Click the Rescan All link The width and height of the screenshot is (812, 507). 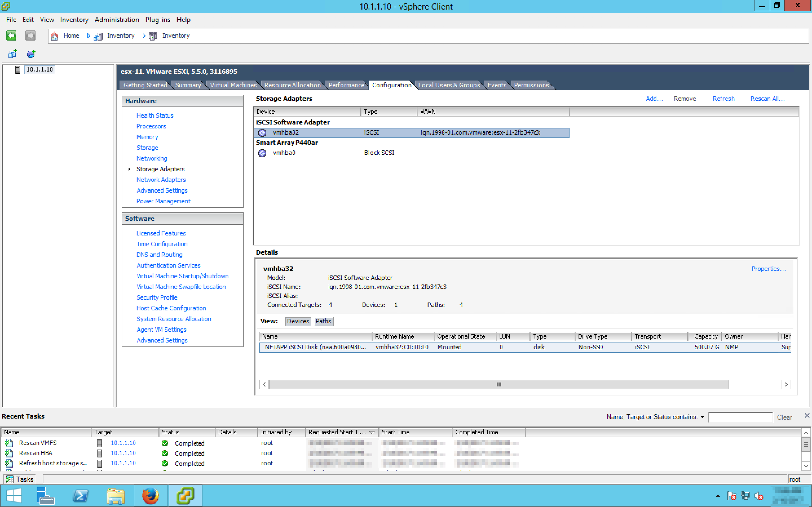tap(767, 99)
